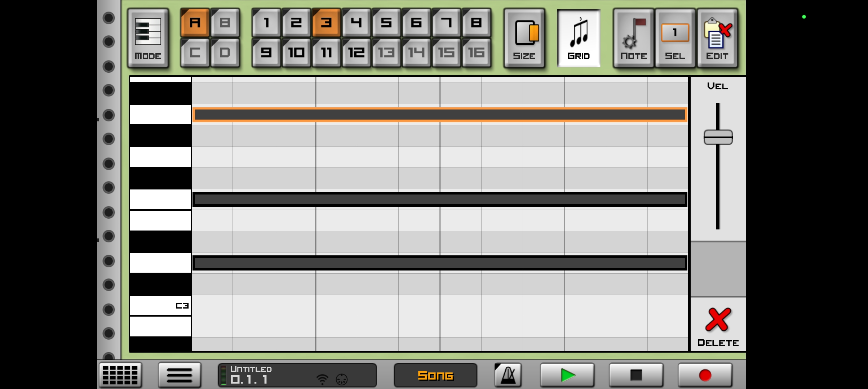868x389 pixels.
Task: Select pattern slot 5
Action: [x=386, y=23]
